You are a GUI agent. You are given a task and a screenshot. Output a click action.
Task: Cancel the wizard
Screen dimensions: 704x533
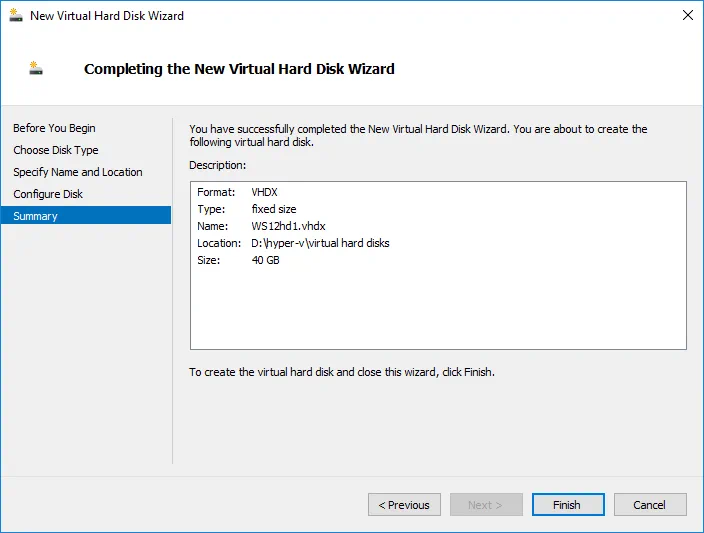[x=650, y=505]
